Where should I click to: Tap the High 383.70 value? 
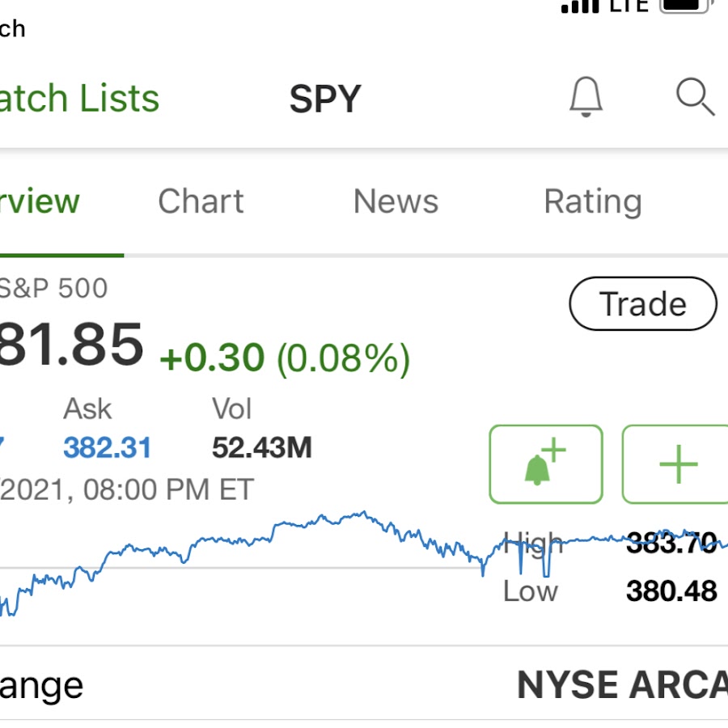[671, 542]
